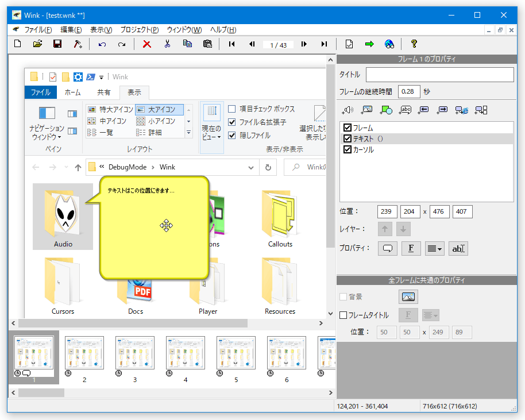Image resolution: width=525 pixels, height=420 pixels.
Task: Click the タイトル input field
Action: point(439,74)
